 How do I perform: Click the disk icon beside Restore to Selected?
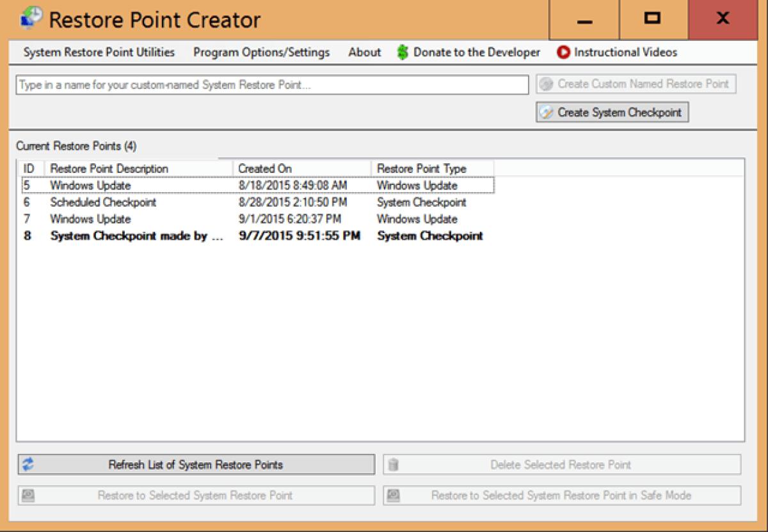click(x=28, y=495)
